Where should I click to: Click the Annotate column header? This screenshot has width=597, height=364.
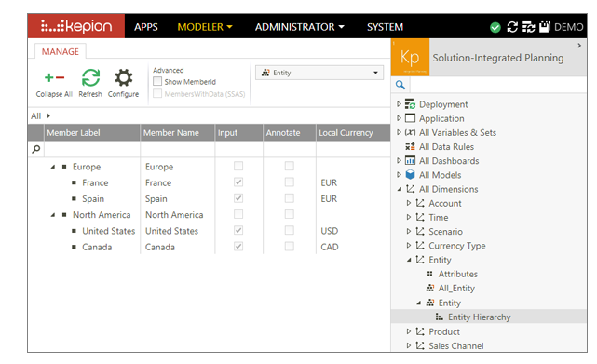pyautogui.click(x=290, y=132)
